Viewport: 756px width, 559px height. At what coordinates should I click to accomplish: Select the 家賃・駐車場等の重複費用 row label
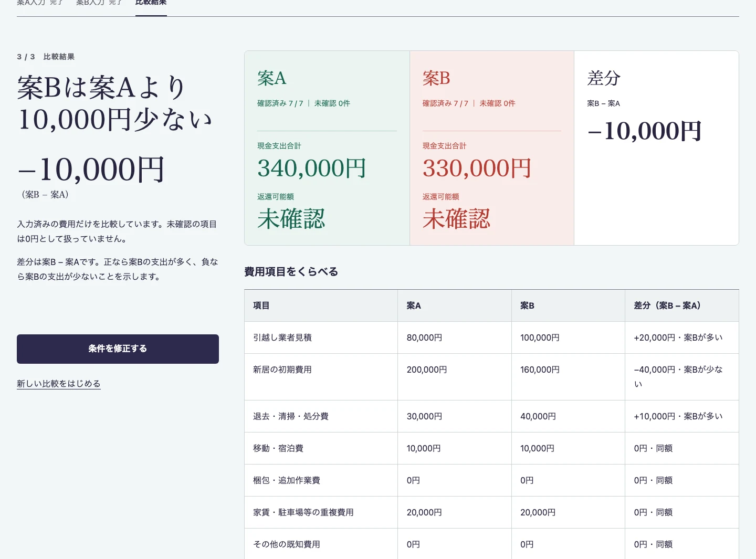click(x=303, y=512)
